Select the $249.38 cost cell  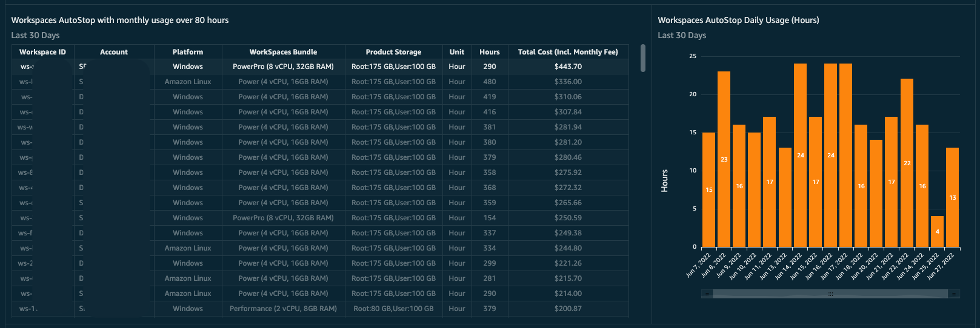pyautogui.click(x=568, y=233)
